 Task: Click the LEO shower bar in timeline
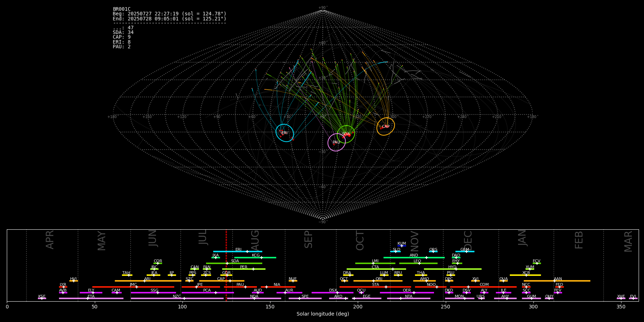(418, 263)
